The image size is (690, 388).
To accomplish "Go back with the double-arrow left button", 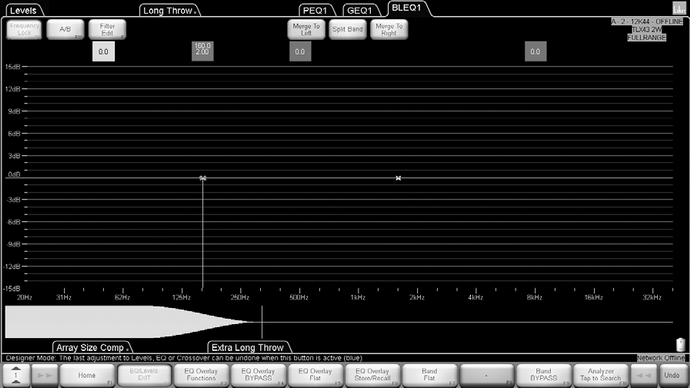I will tap(644, 376).
